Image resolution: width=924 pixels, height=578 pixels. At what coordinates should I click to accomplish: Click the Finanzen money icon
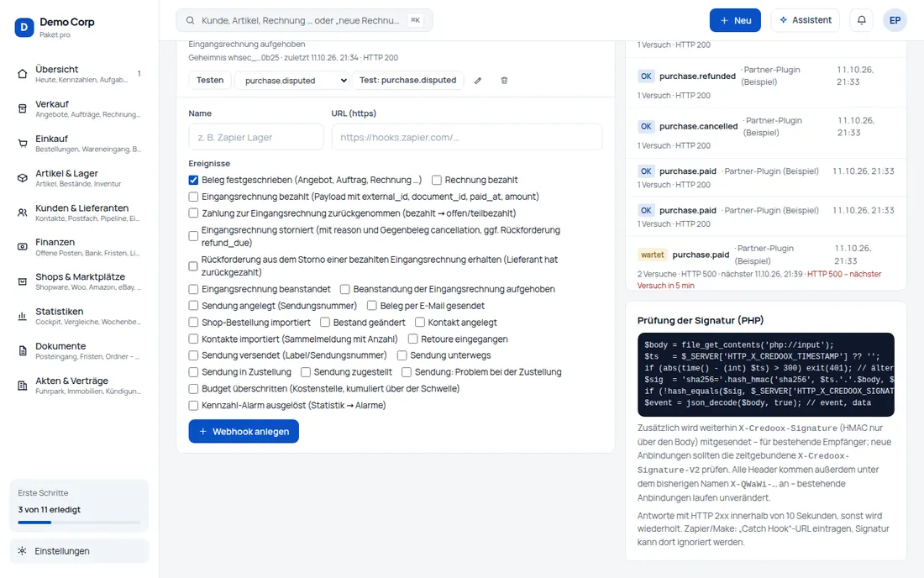23,247
